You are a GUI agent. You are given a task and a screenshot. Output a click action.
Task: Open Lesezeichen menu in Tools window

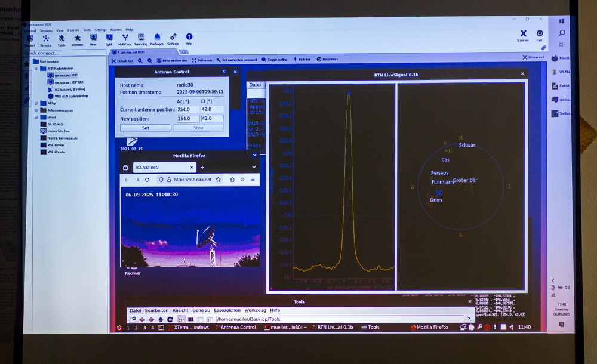(226, 310)
